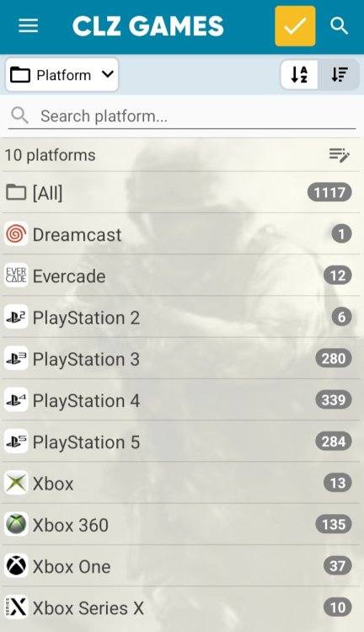This screenshot has width=364, height=632.
Task: Open the magnifier search icon in header
Action: click(339, 26)
